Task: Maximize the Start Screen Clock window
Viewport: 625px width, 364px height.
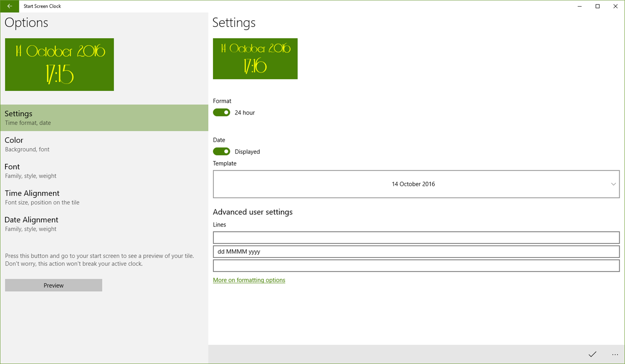Action: point(598,6)
